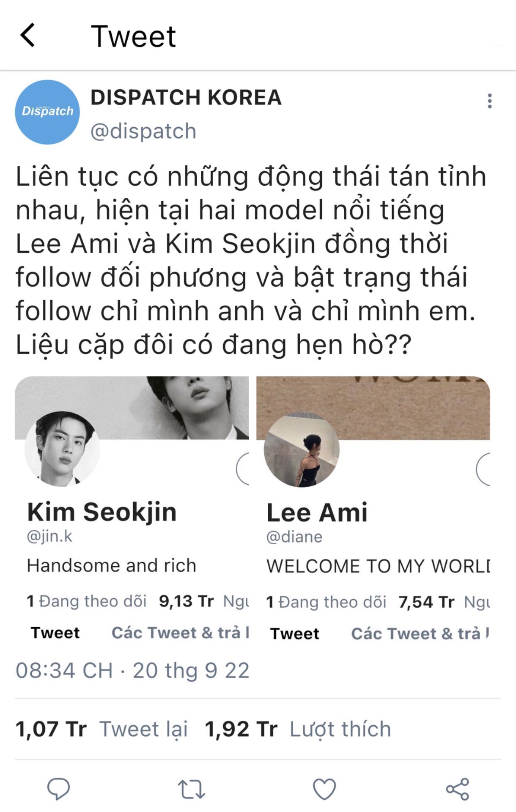Open Kim Seokjin's 9,13 Tr followers count

pos(204,601)
